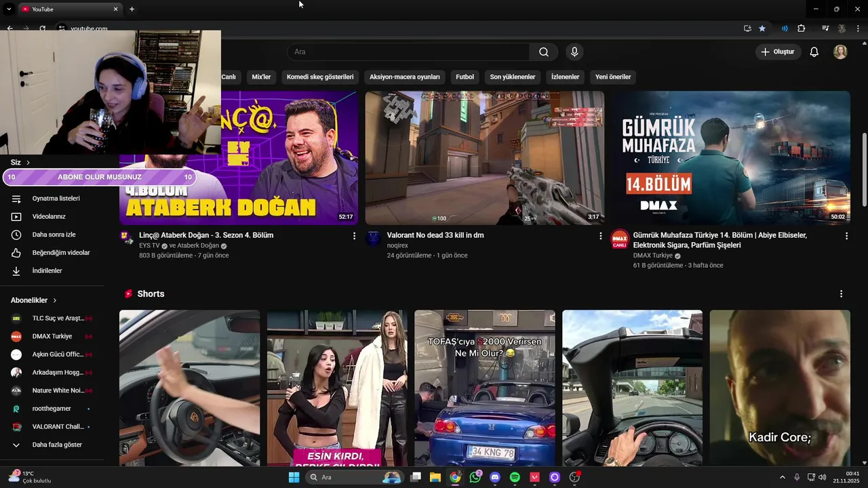
Task: Open DMAX Turkiye channel under video
Action: [652, 256]
